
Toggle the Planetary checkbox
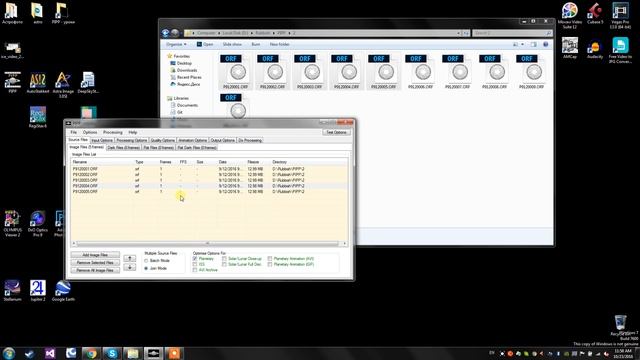(195, 259)
